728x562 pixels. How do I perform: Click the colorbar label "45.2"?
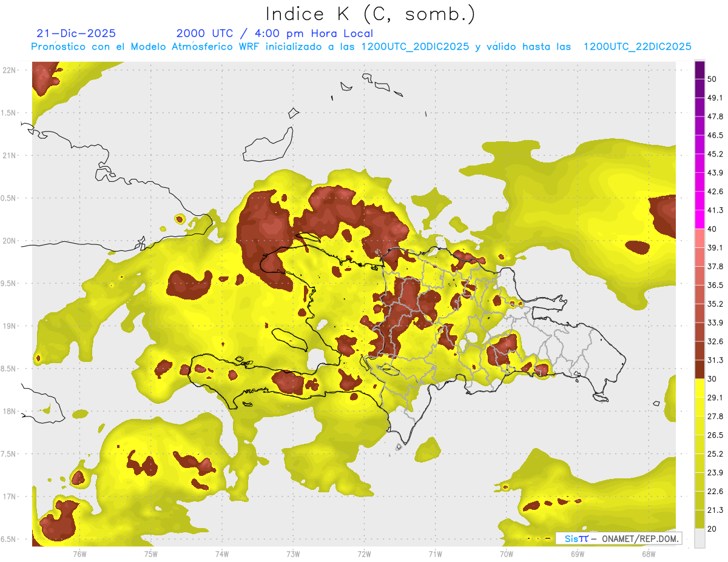point(715,154)
